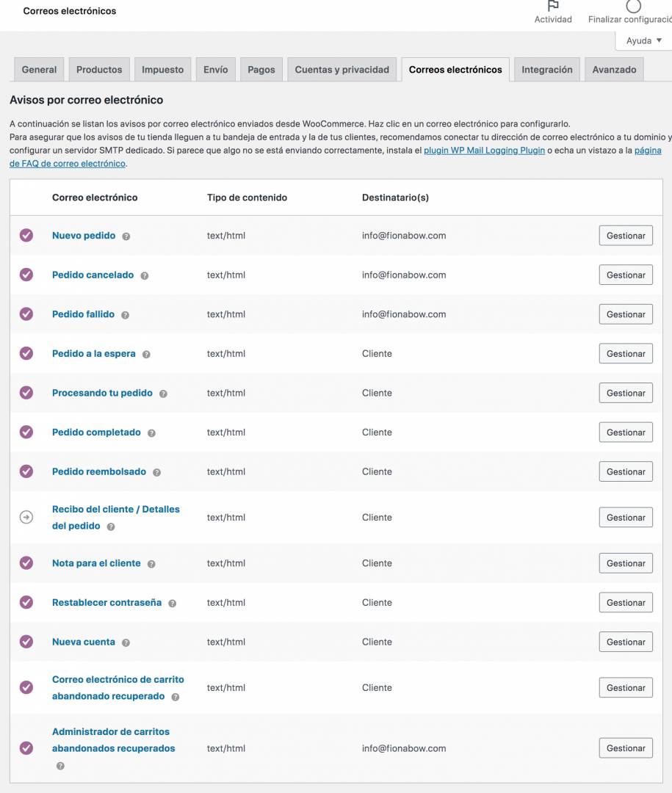The width and height of the screenshot is (672, 793).
Task: Toggle enabled status of Pedido a la espera
Action: tap(26, 353)
